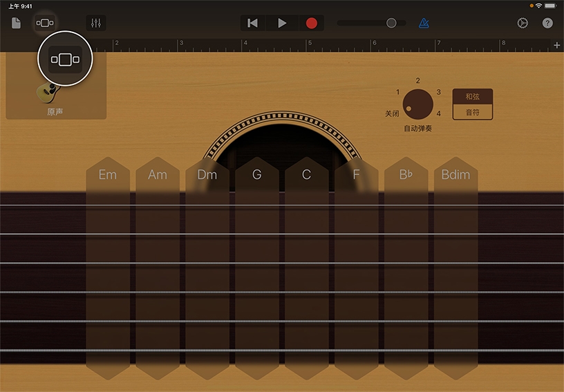564x392 pixels.
Task: Open track controls mixer icon
Action: click(x=96, y=23)
